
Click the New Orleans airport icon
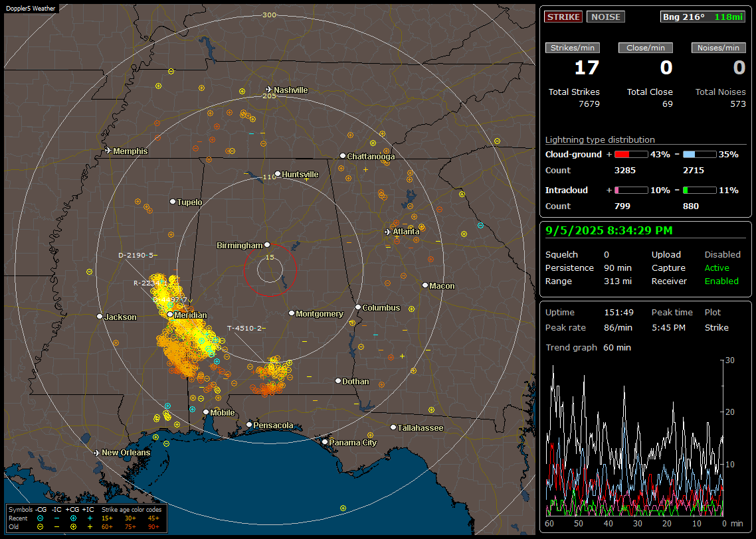click(x=97, y=453)
